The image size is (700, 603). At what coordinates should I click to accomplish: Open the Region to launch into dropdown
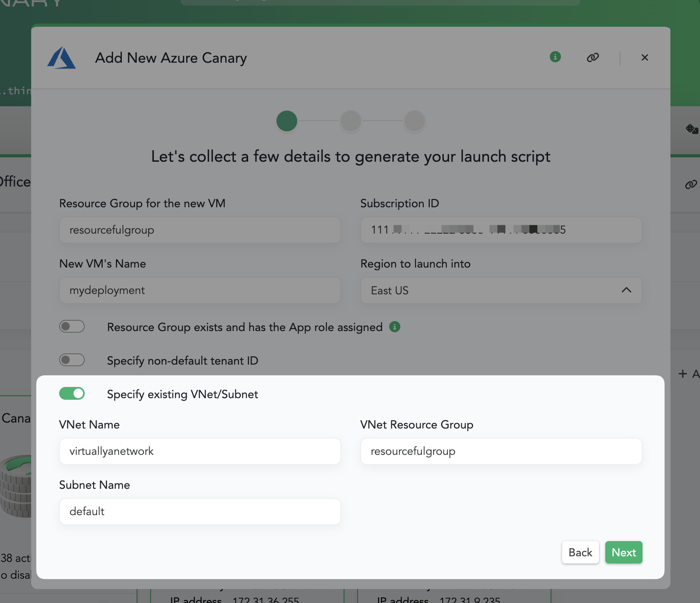[501, 290]
